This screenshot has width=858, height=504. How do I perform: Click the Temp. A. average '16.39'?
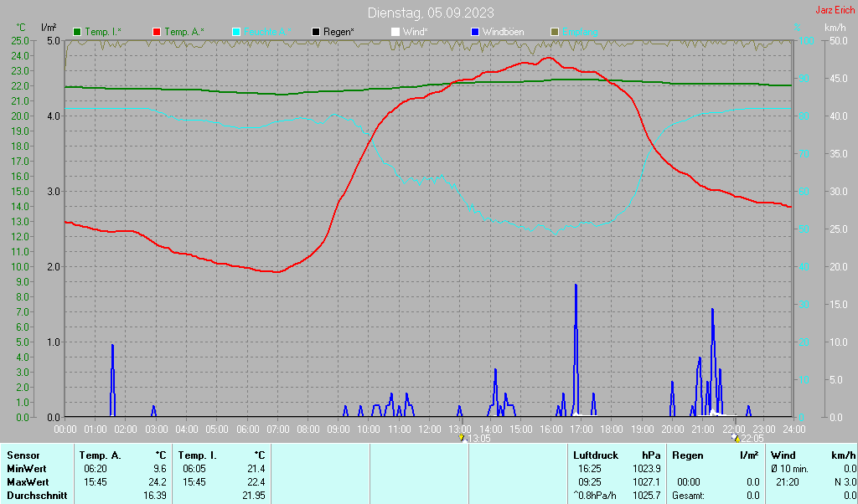click(x=155, y=496)
